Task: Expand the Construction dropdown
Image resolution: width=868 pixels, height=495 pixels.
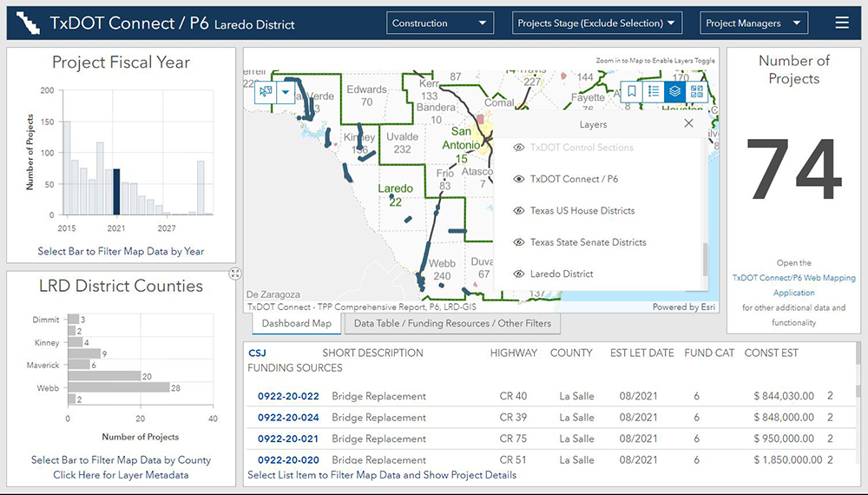Action: click(x=439, y=23)
